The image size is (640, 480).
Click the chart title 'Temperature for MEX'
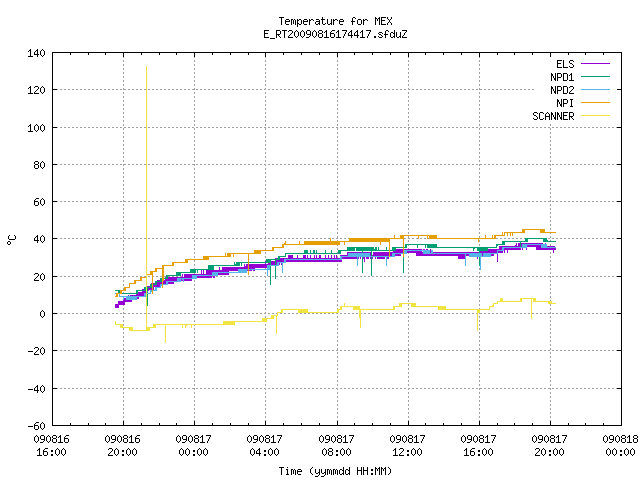335,21
